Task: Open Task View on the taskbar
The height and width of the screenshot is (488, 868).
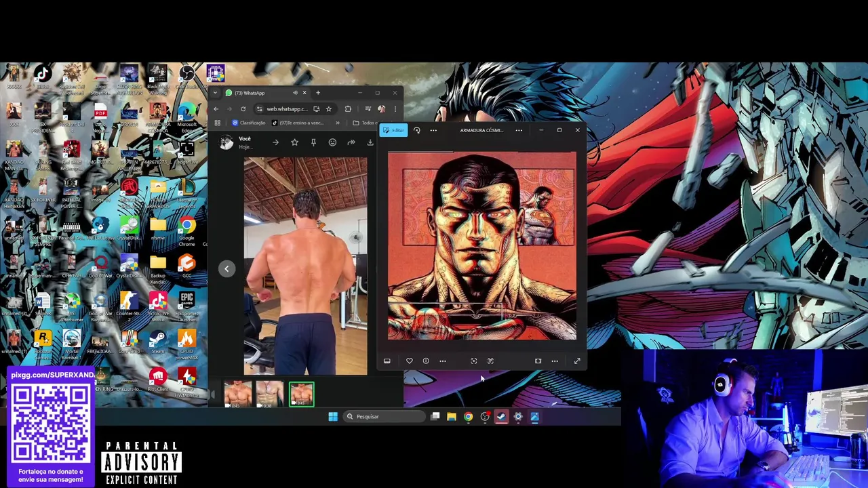Action: (x=435, y=417)
